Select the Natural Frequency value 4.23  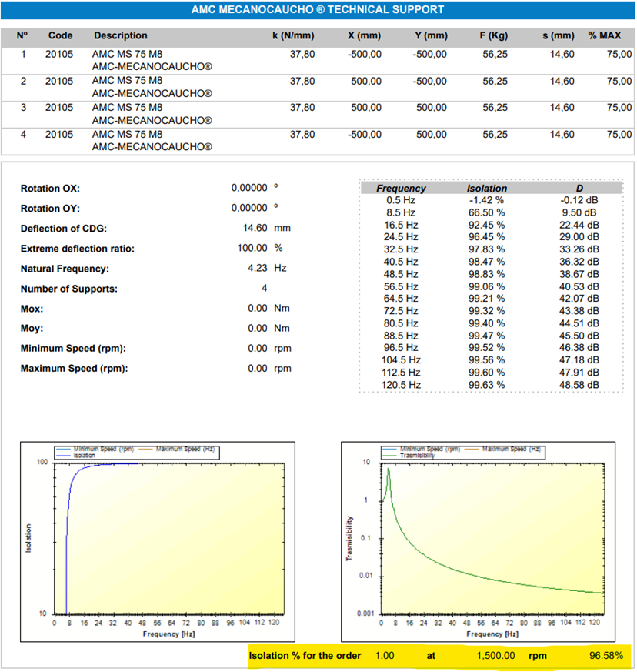(x=258, y=269)
